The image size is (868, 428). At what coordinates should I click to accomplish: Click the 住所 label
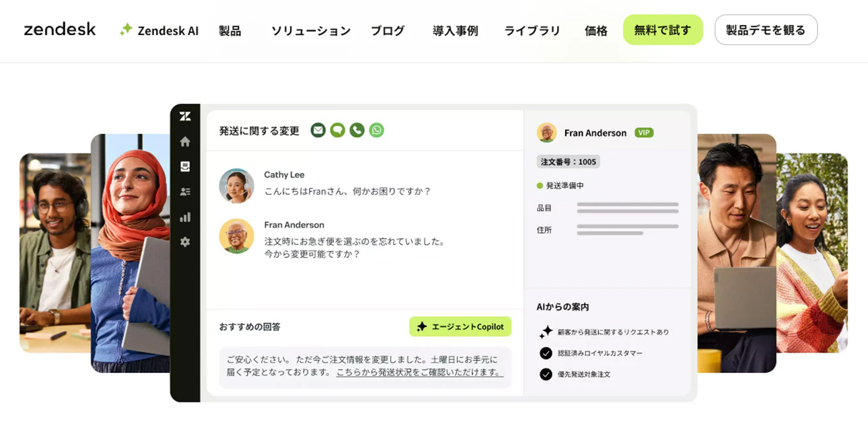point(544,230)
